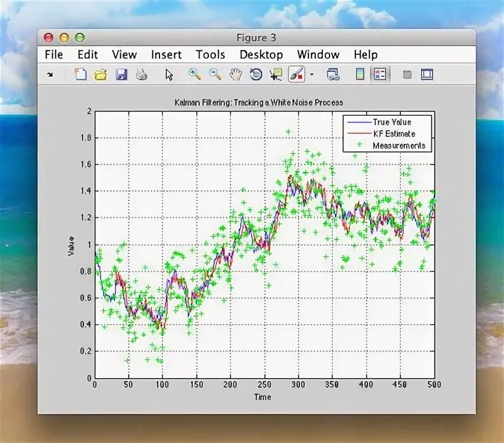Click the Hide Plot Tools icon
The width and height of the screenshot is (504, 443).
pyautogui.click(x=407, y=75)
